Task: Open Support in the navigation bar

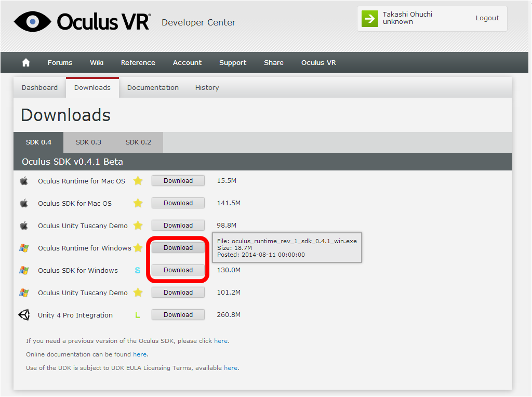Action: tap(232, 63)
